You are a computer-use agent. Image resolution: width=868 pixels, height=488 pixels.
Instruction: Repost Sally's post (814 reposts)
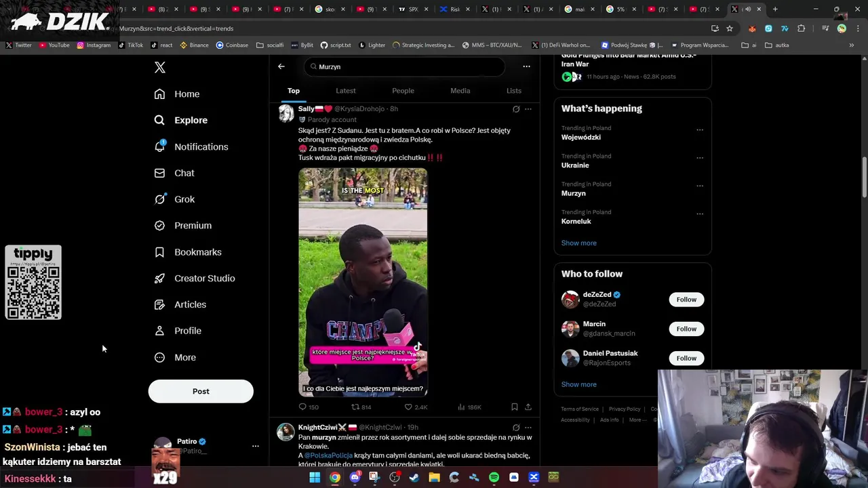point(361,407)
